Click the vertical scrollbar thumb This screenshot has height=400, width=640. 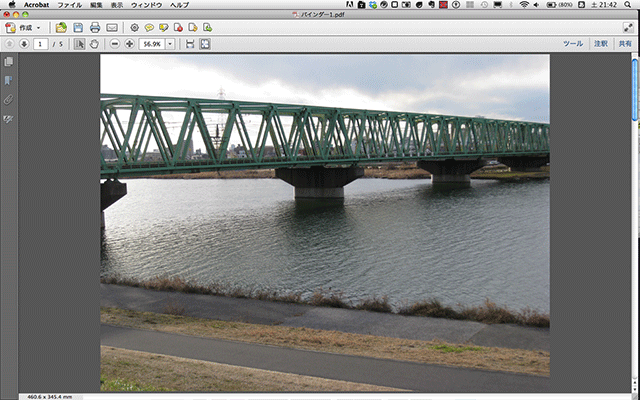[635, 90]
